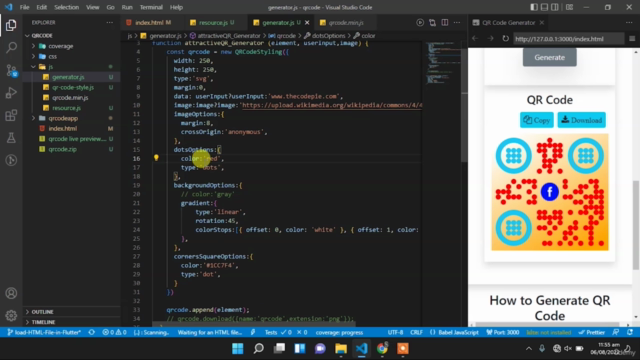
Task: Open the editor More Actions ellipsis
Action: (457, 22)
